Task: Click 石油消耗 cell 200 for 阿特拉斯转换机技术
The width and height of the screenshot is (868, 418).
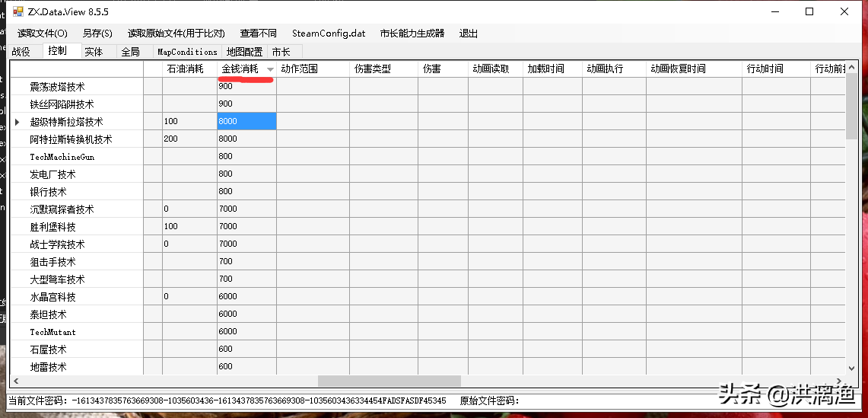Action: point(190,139)
